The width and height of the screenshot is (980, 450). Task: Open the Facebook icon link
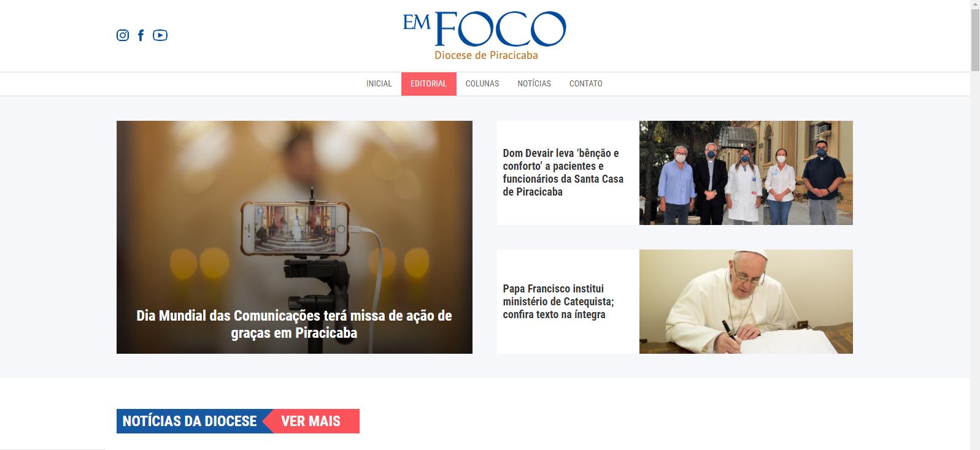click(x=141, y=36)
